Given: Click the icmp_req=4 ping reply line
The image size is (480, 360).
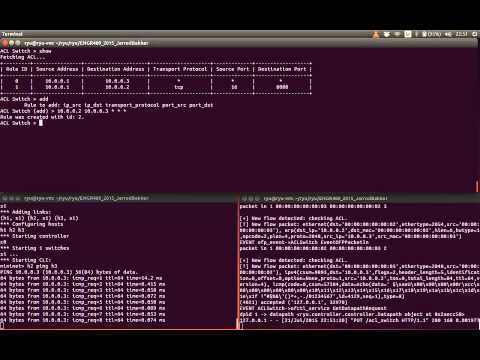Looking at the screenshot, I should pyautogui.click(x=83, y=296).
